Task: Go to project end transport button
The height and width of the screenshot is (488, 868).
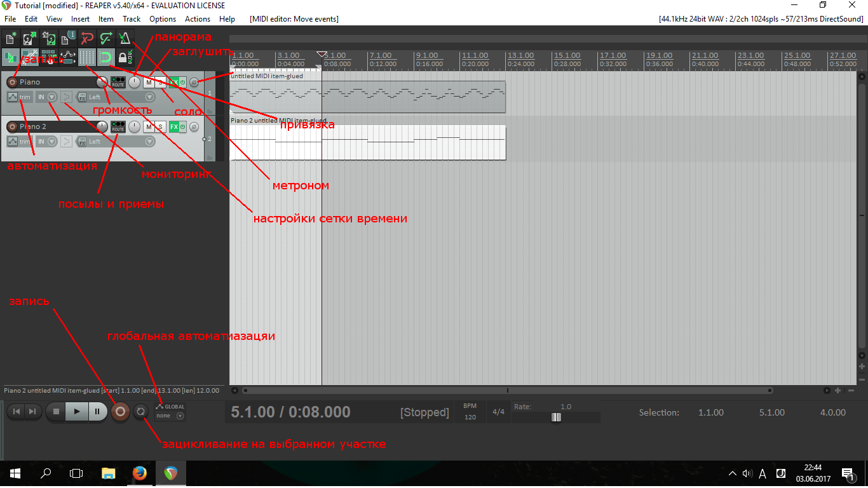Action: point(32,412)
